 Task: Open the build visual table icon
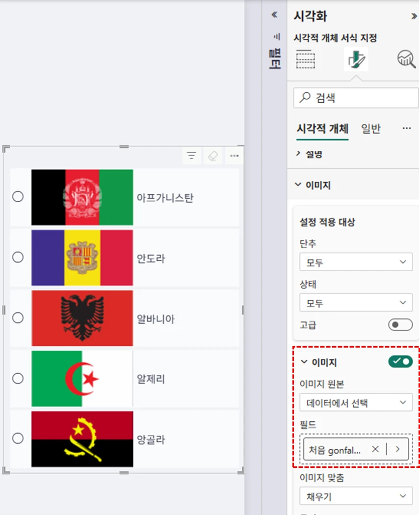306,59
